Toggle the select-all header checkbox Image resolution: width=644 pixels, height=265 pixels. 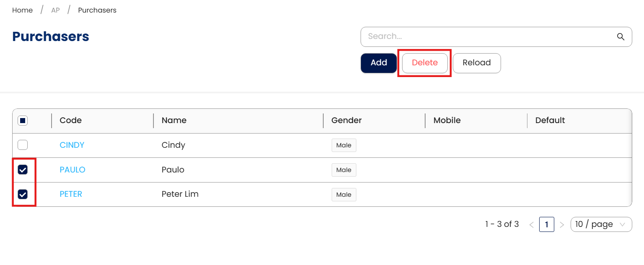(23, 121)
